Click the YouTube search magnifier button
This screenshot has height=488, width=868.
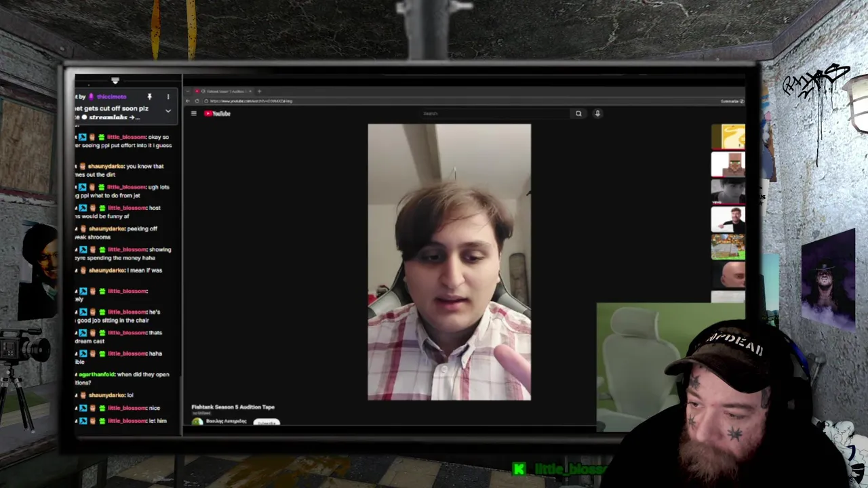click(x=578, y=113)
